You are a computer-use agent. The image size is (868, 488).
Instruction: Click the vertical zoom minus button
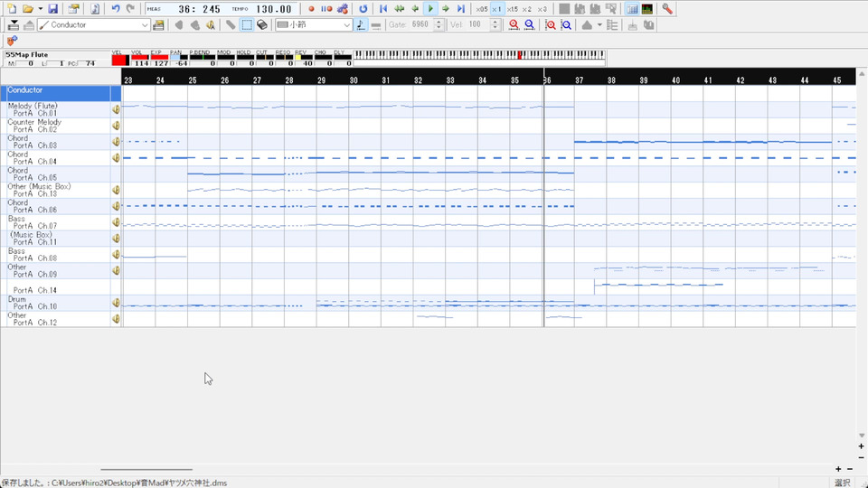click(862, 457)
